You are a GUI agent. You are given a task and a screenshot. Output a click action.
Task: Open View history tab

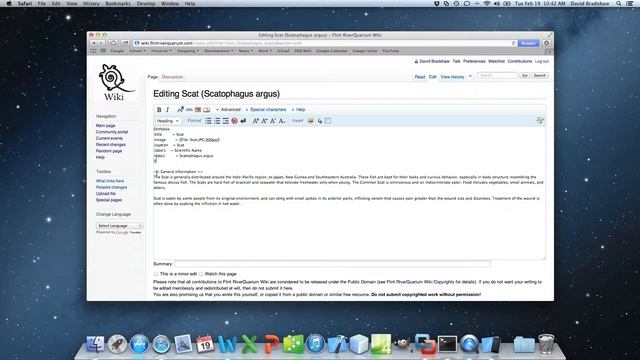click(452, 77)
